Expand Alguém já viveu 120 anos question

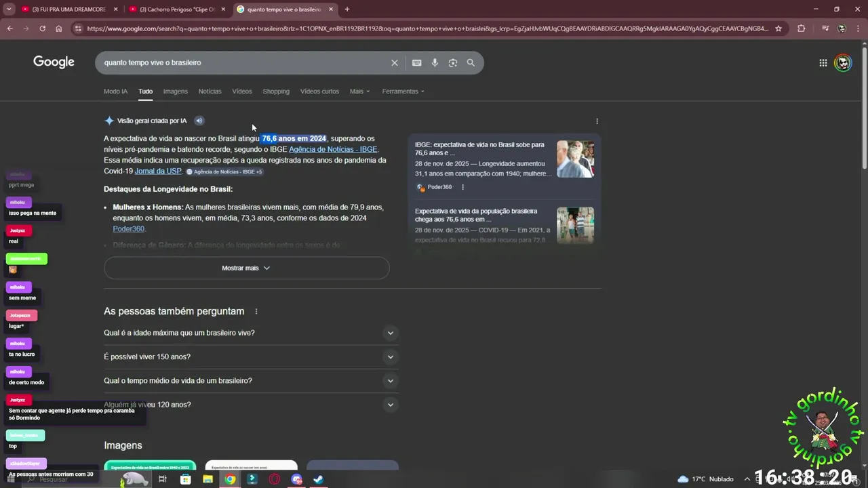[x=251, y=405]
